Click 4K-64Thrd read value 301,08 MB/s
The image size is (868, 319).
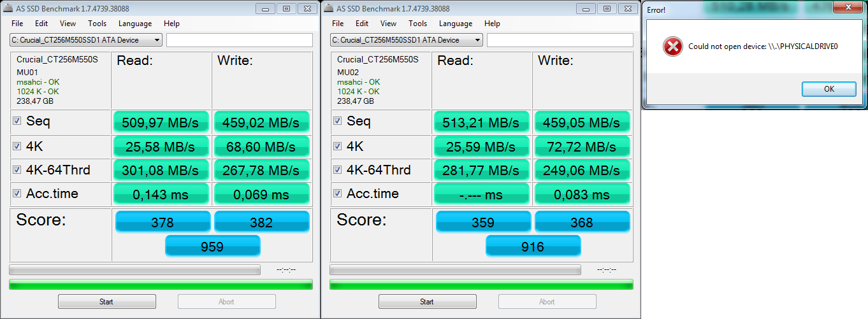[x=161, y=170]
